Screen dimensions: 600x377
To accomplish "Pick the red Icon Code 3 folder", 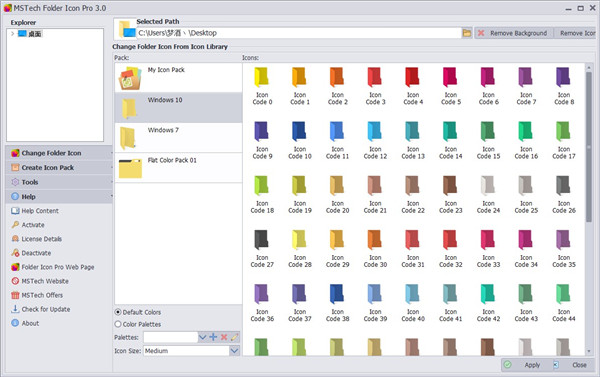I will 375,86.
